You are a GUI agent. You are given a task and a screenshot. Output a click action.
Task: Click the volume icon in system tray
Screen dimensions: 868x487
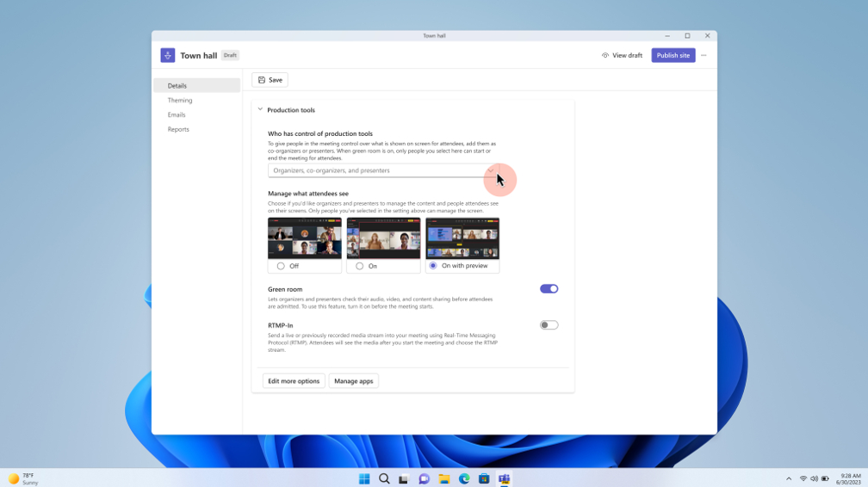click(x=814, y=478)
